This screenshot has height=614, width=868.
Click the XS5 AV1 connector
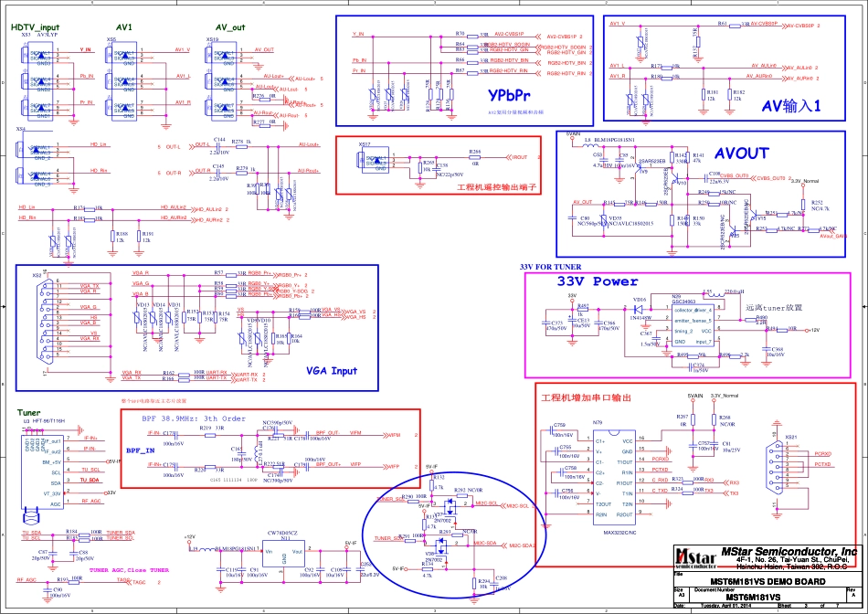tap(122, 81)
